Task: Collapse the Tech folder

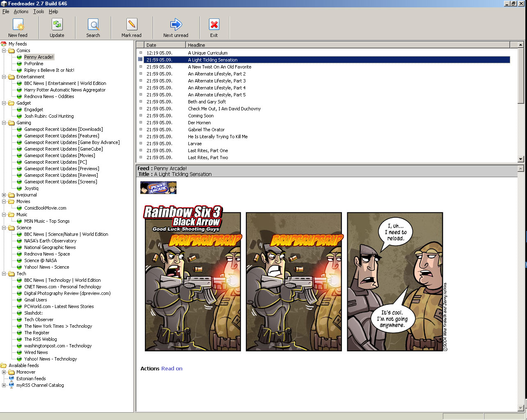Action: point(4,274)
